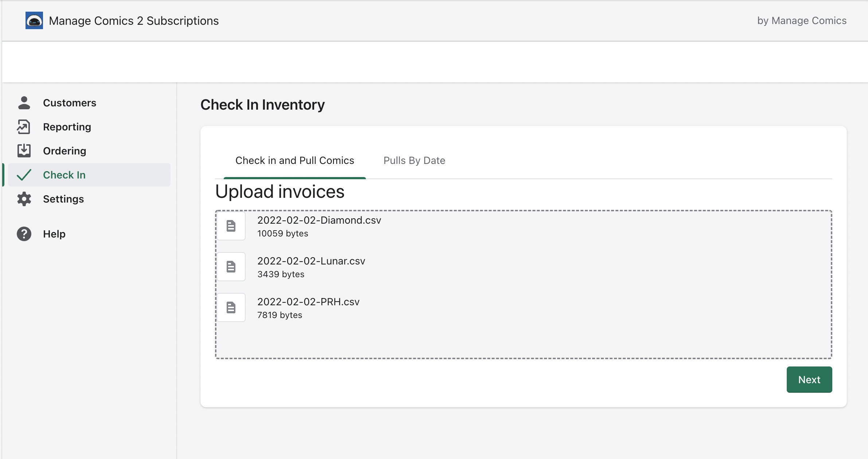
Task: Click the Diamond.csv file document icon
Action: pyautogui.click(x=231, y=226)
